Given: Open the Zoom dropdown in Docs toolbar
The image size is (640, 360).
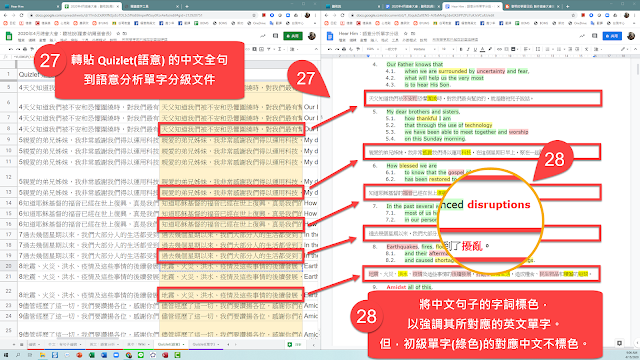Looking at the screenshot, I should point(372,49).
